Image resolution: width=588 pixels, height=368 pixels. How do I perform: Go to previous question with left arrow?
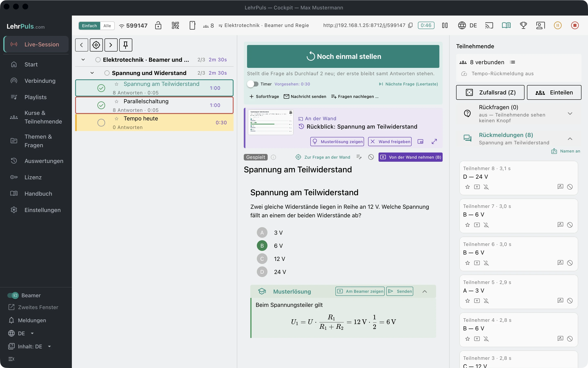coord(81,45)
